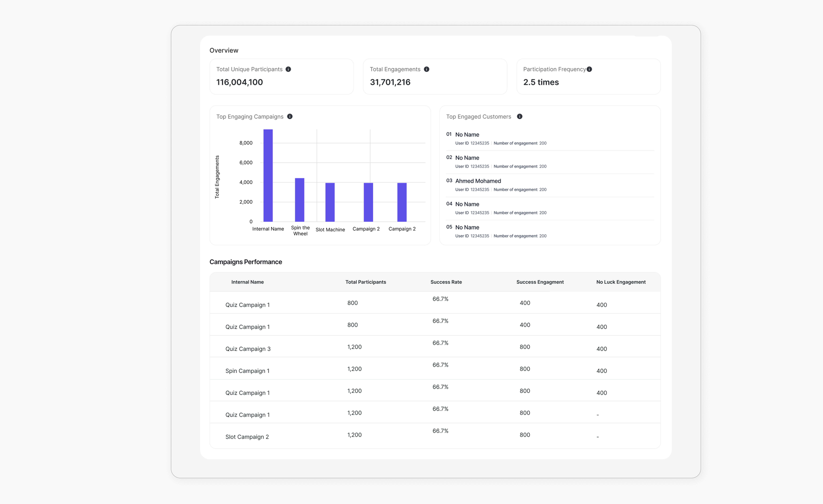Click info icon beside Total Unique Participants

[x=288, y=69]
